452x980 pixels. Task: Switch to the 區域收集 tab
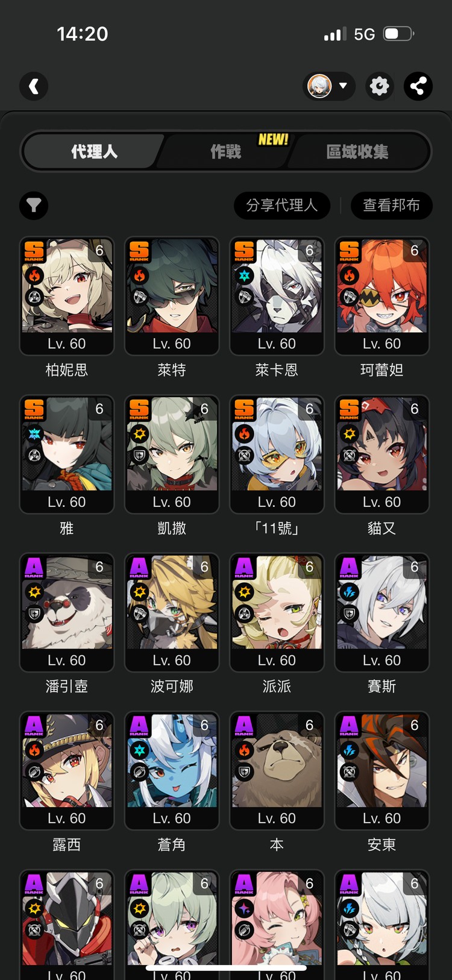[x=357, y=151]
